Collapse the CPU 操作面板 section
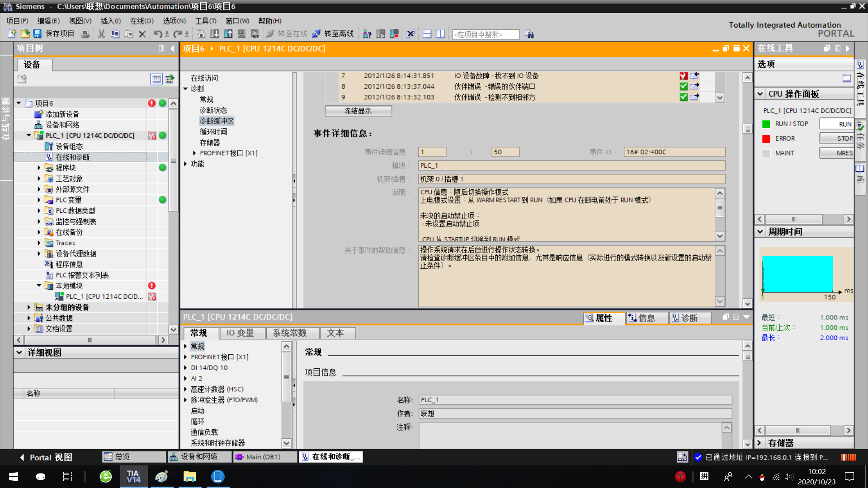The image size is (868, 488). tap(760, 94)
